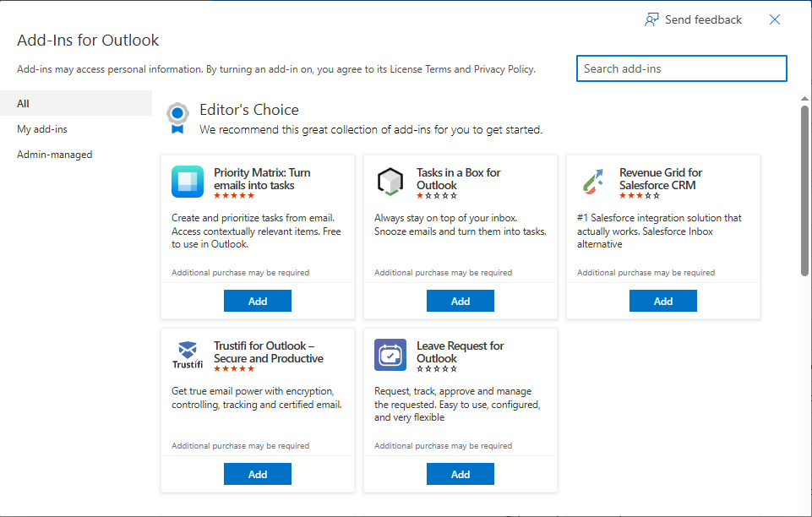Image resolution: width=812 pixels, height=517 pixels.
Task: Click the Send feedback icon
Action: coord(651,19)
